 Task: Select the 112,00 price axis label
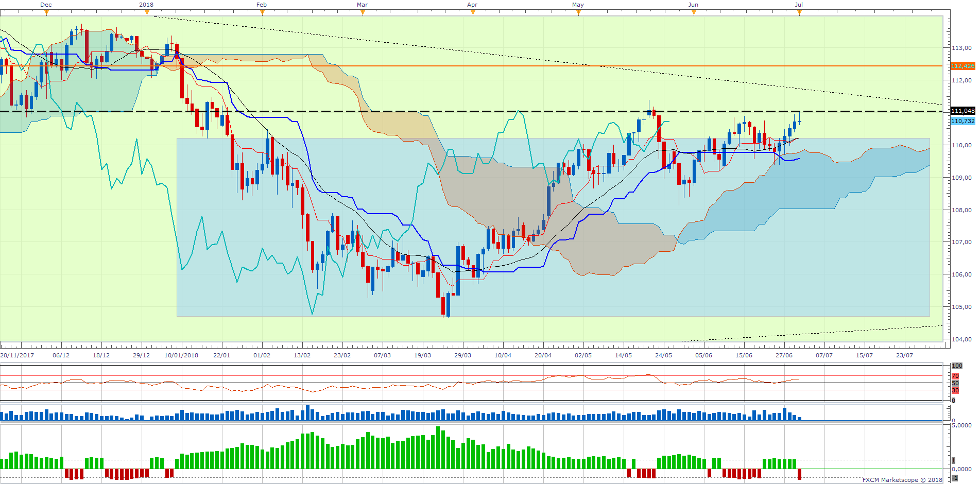961,80
